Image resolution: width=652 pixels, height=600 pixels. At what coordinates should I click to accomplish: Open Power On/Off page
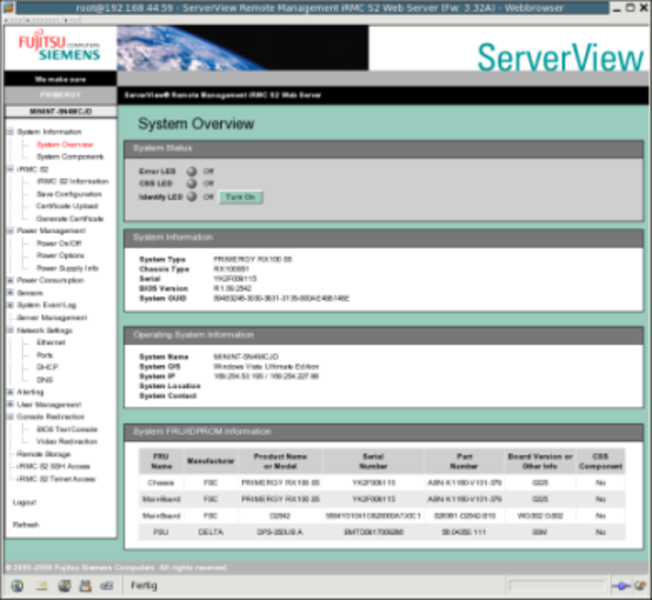[59, 243]
